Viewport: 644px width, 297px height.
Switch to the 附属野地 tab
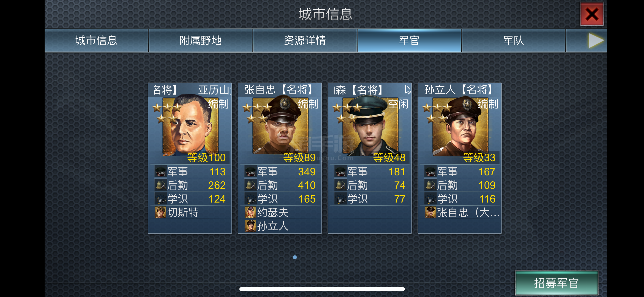[x=201, y=41]
